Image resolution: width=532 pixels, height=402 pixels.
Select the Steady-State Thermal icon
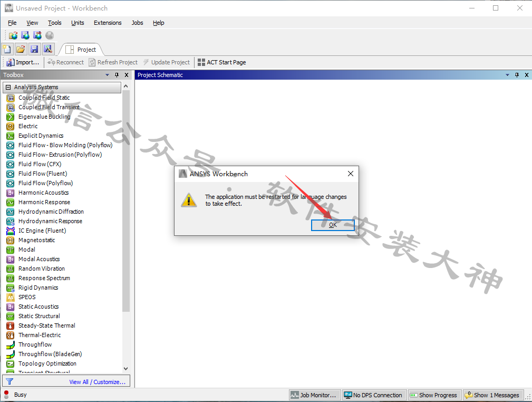[11, 326]
